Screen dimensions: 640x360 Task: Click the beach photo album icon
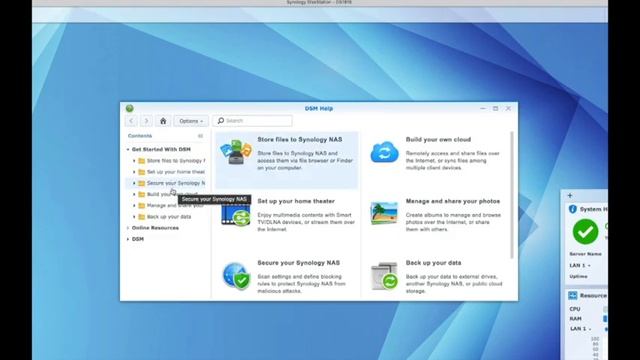tap(384, 213)
